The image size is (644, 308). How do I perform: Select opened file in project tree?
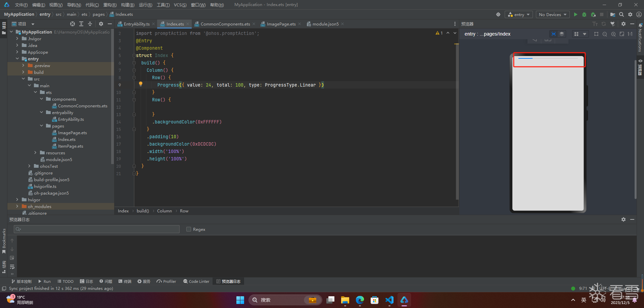[x=73, y=24]
